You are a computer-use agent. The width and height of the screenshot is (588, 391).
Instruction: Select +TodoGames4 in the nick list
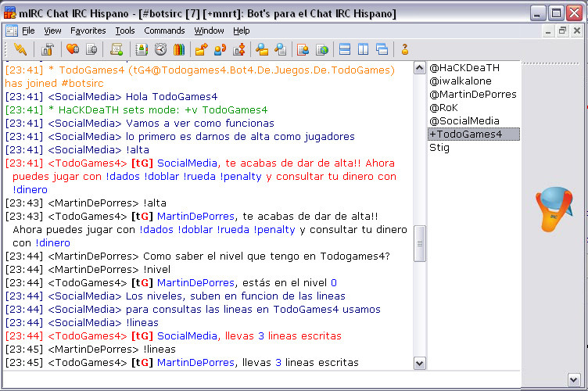(x=474, y=135)
